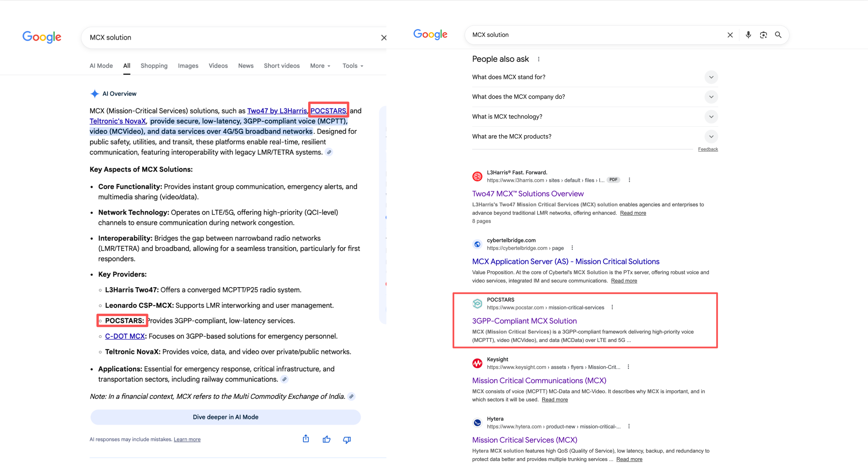
Task: Click the Google logo in the left window
Action: coord(42,37)
